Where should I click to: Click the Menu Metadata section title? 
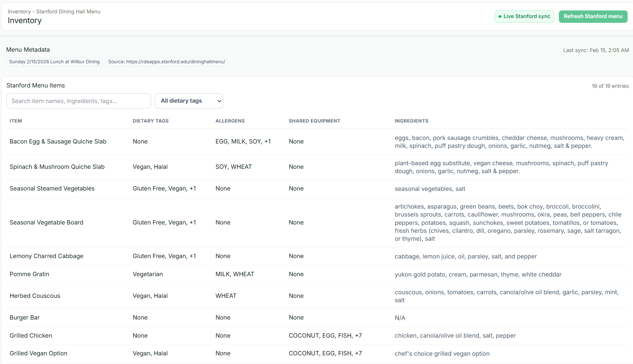pyautogui.click(x=28, y=50)
